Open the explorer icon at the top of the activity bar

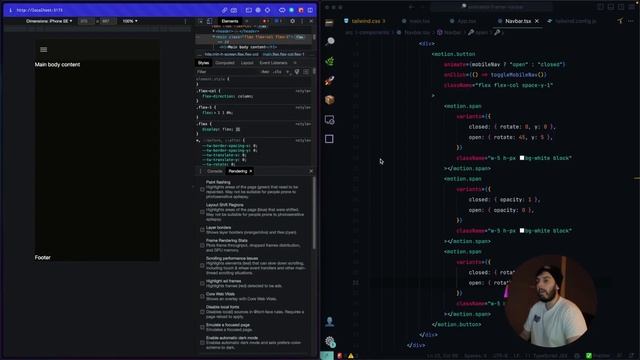329,22
